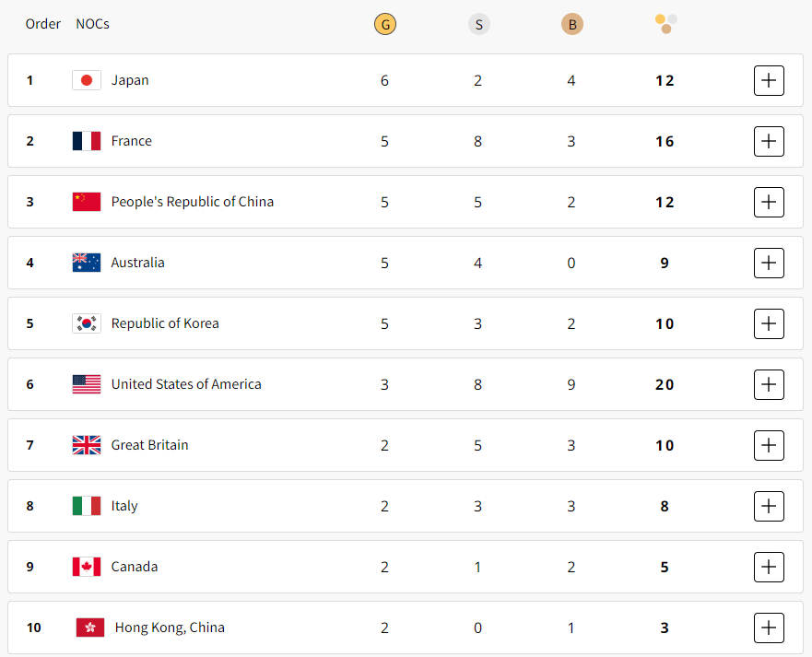Click the NOCs column header
Viewport: 812px width, 657px height.
tap(92, 24)
